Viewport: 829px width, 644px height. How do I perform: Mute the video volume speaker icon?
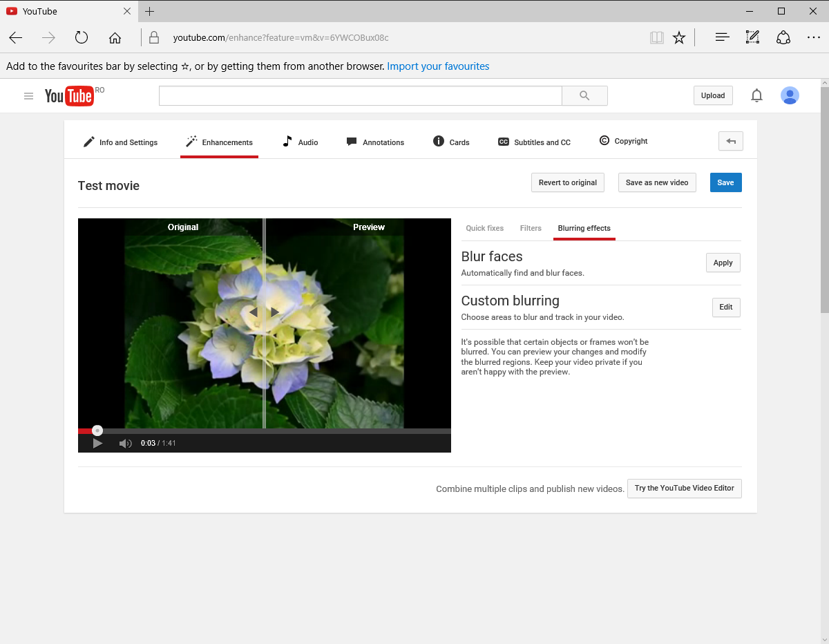pos(125,444)
